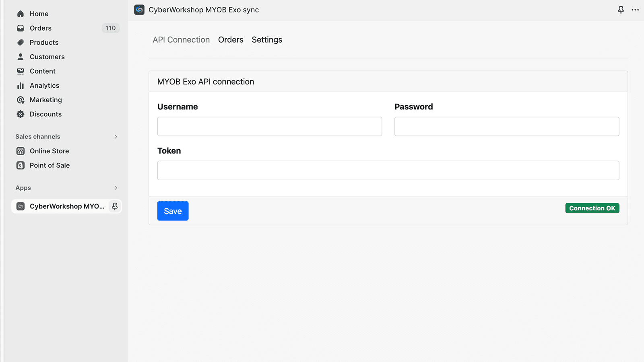Open the Customers section
Viewport: 644px width, 362px height.
pyautogui.click(x=47, y=57)
